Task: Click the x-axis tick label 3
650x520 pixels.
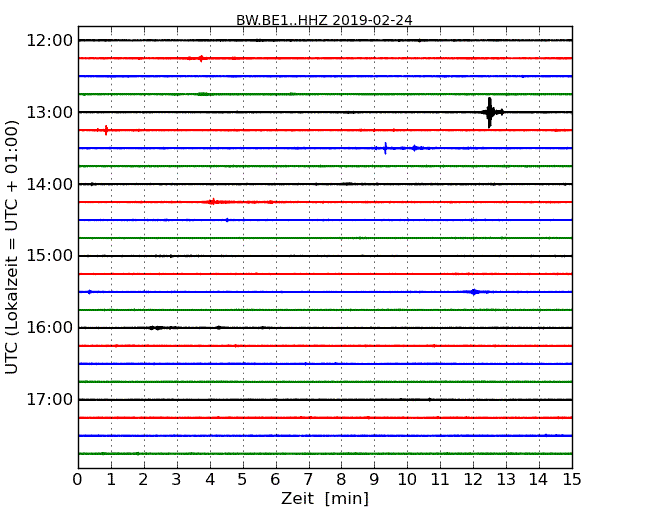Action: click(177, 480)
